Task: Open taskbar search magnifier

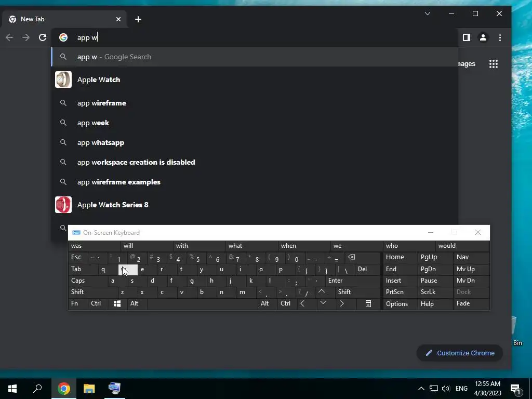Action: tap(37, 389)
